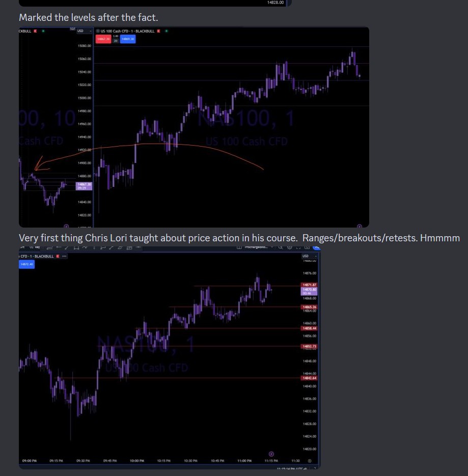Click the 09:00 PM time axis label
The height and width of the screenshot is (476, 468).
tap(30, 461)
